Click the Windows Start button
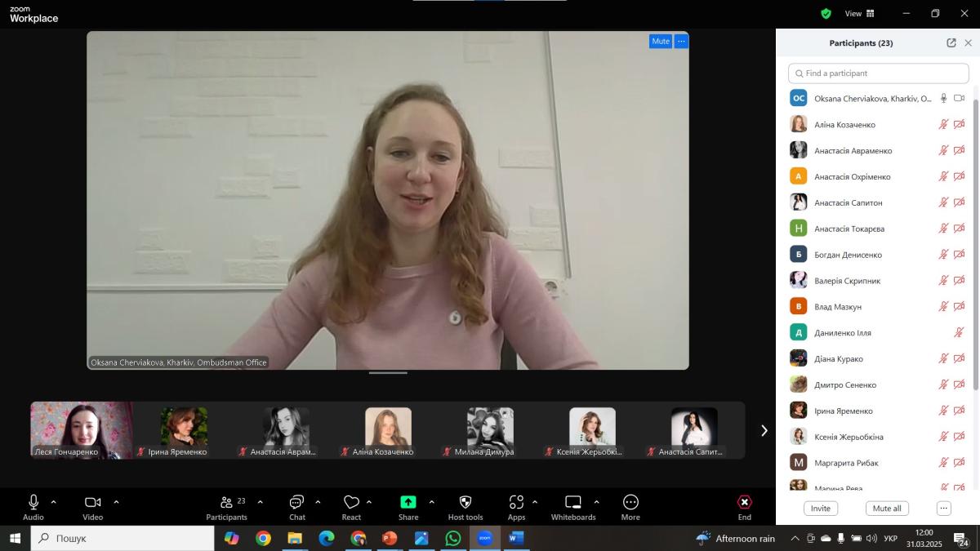The image size is (980, 551). point(15,538)
